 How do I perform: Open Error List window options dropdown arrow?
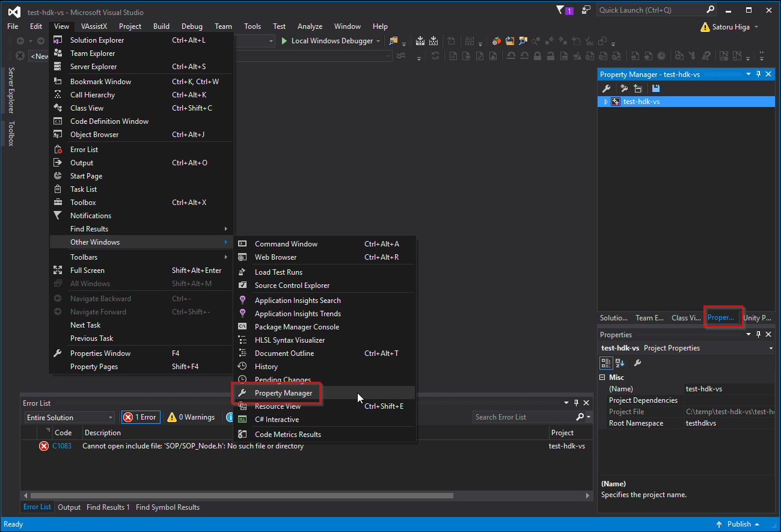[x=566, y=403]
